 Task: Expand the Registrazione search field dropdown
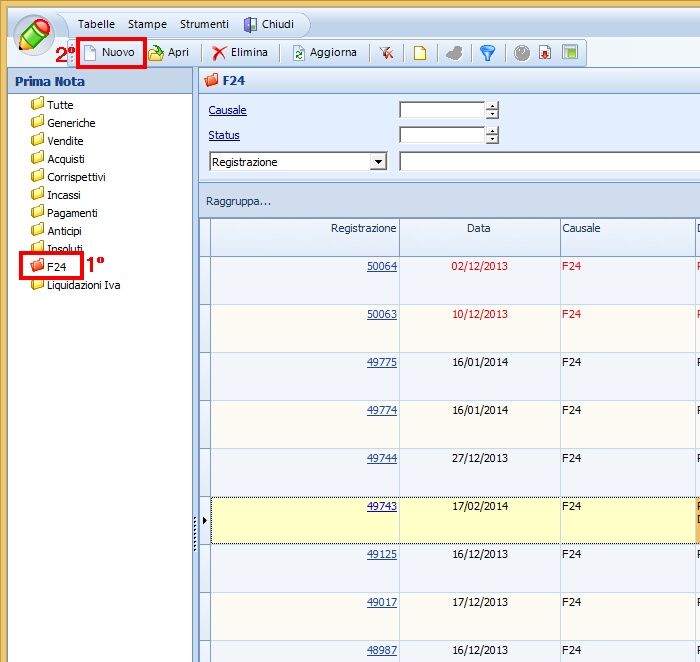pyautogui.click(x=378, y=162)
